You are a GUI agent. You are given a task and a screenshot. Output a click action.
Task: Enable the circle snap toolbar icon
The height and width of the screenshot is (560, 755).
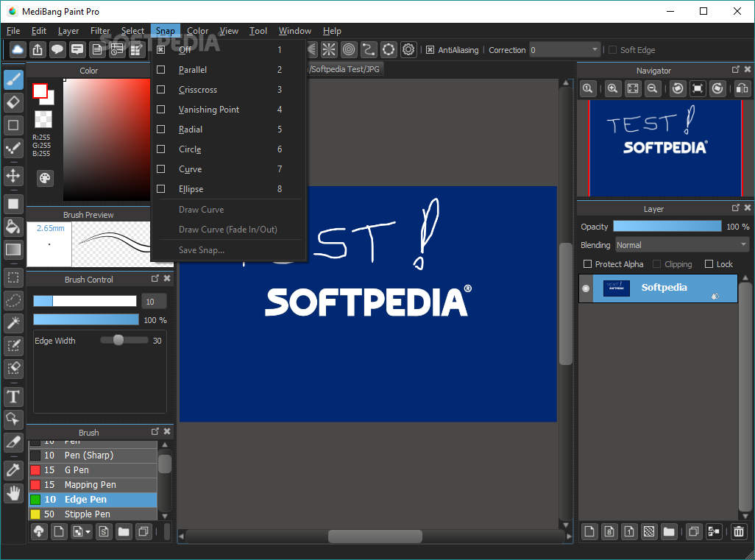(349, 49)
